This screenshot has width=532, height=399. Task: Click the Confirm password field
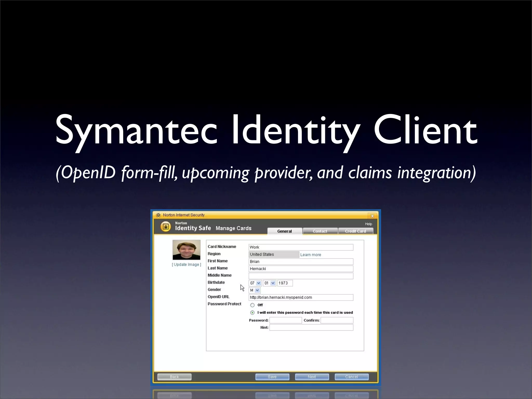[x=337, y=320]
